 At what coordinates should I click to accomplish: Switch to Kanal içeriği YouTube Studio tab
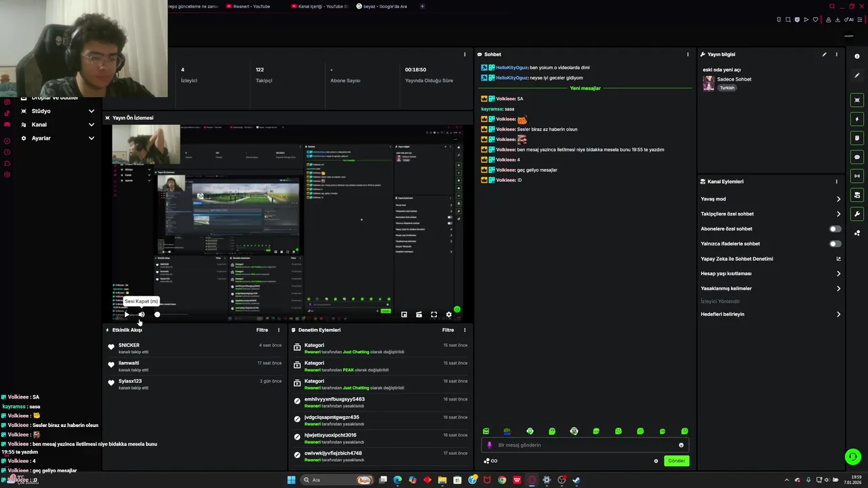(x=319, y=6)
